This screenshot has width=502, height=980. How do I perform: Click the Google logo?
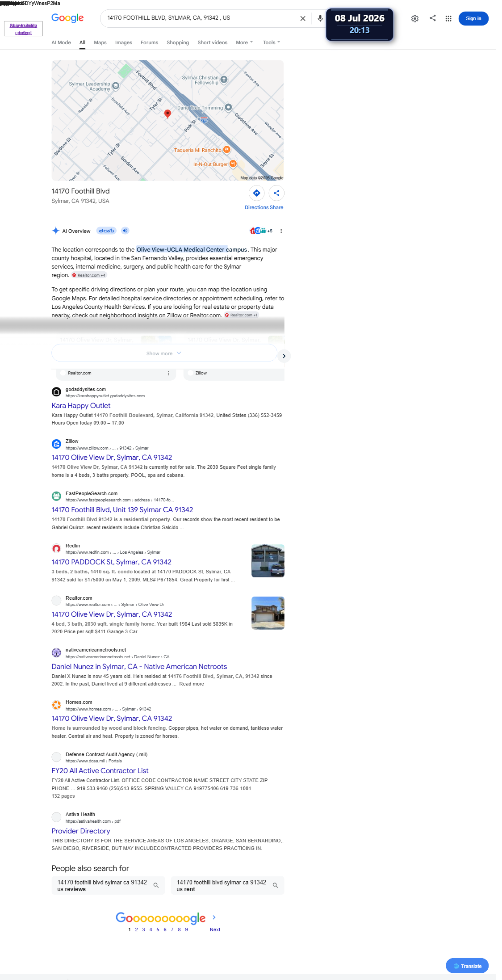click(x=67, y=18)
